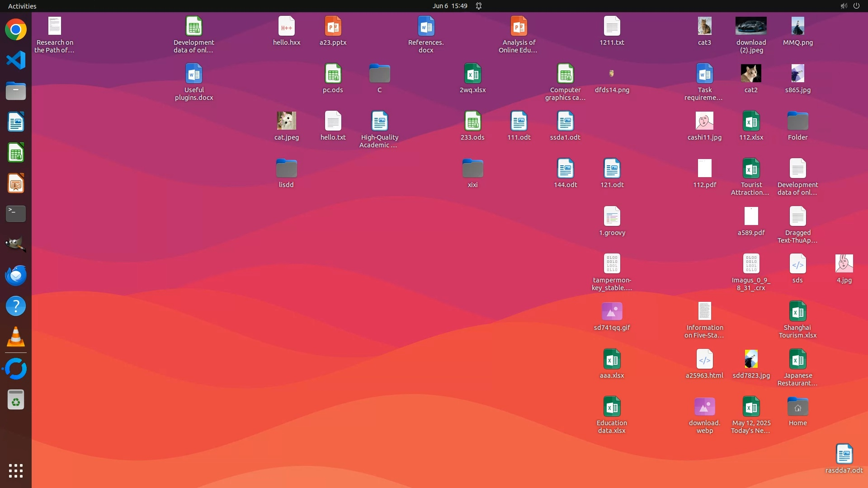Click the notification bell icon

[479, 6]
